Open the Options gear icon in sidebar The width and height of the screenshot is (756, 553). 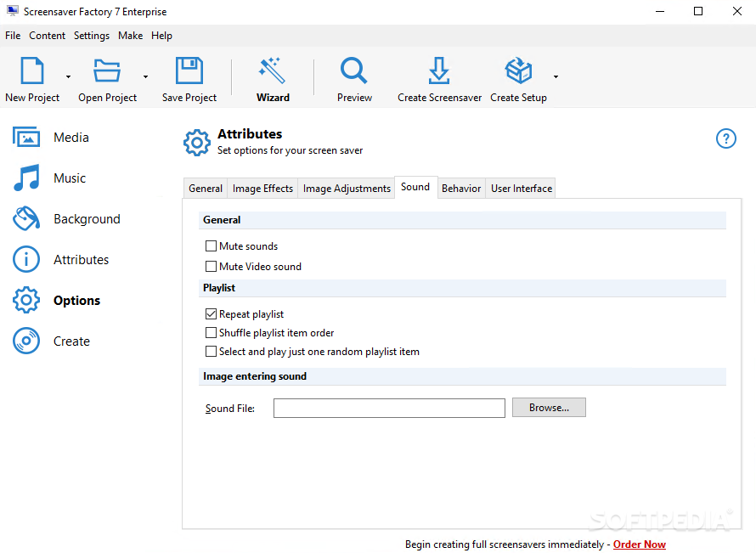coord(26,301)
